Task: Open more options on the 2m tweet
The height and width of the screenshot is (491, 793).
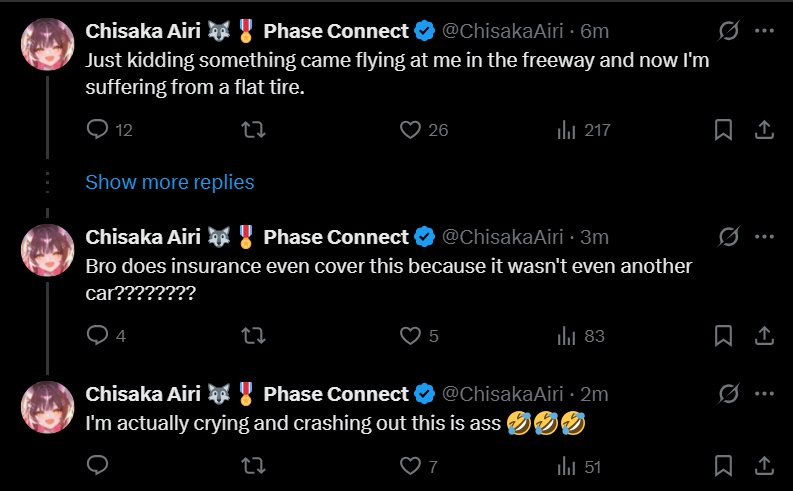Action: (x=764, y=393)
